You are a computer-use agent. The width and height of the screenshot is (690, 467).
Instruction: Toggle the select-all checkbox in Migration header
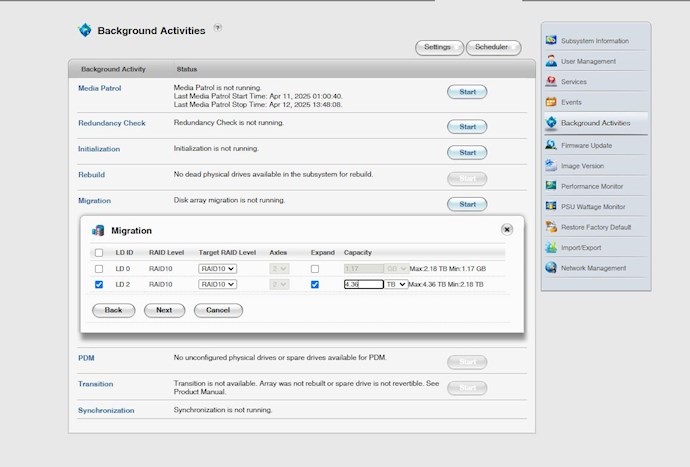[98, 253]
